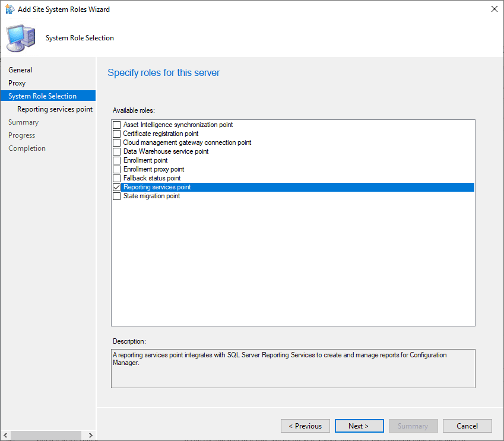Close the Add Site System Roles Wizard

(495, 9)
